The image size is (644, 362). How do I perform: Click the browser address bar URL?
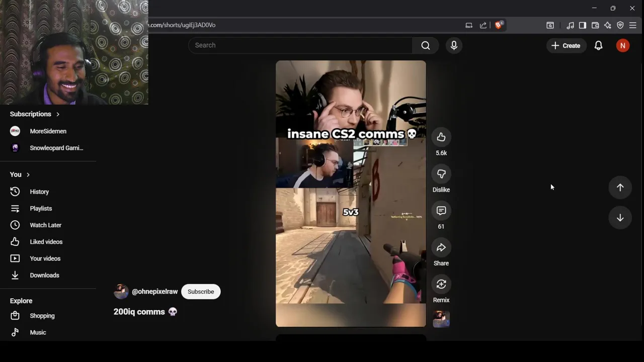tap(182, 25)
